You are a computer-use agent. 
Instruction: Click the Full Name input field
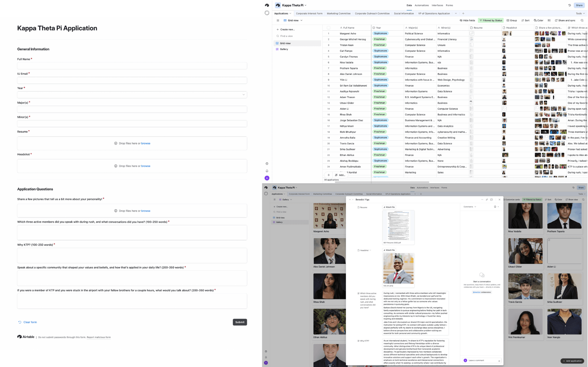(x=132, y=66)
